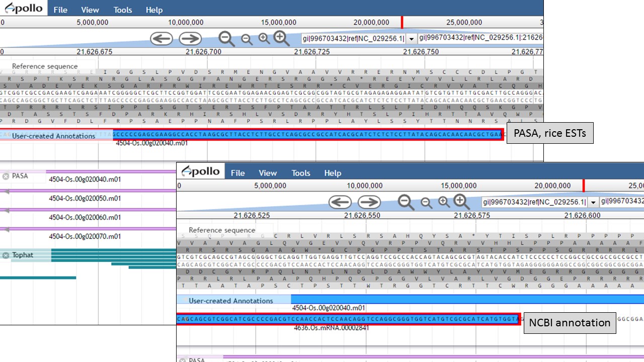
Task: Open the Help menu in upper window
Action: click(x=154, y=10)
